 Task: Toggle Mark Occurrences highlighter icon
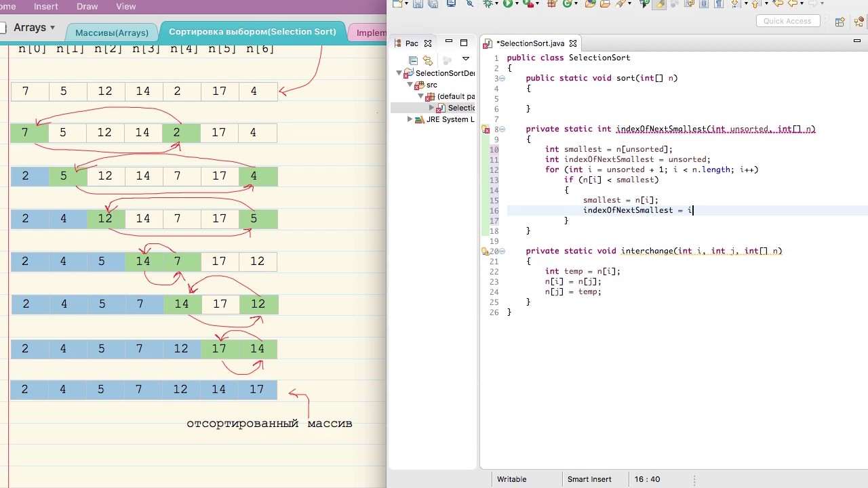pyautogui.click(x=660, y=3)
